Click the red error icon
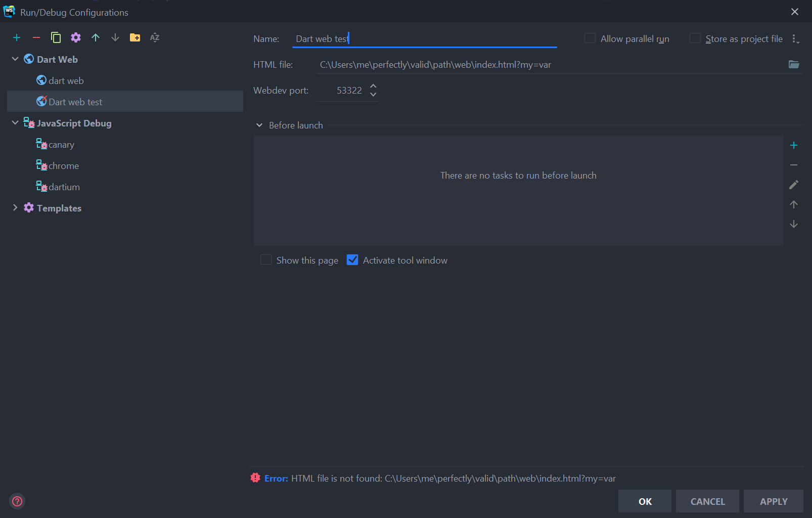The height and width of the screenshot is (518, 812). [x=255, y=478]
